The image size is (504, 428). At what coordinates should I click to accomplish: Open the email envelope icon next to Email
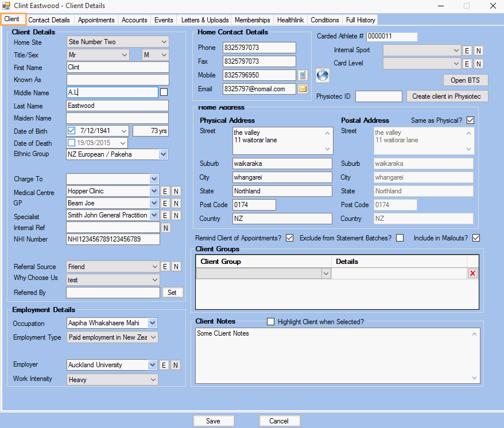tap(304, 89)
